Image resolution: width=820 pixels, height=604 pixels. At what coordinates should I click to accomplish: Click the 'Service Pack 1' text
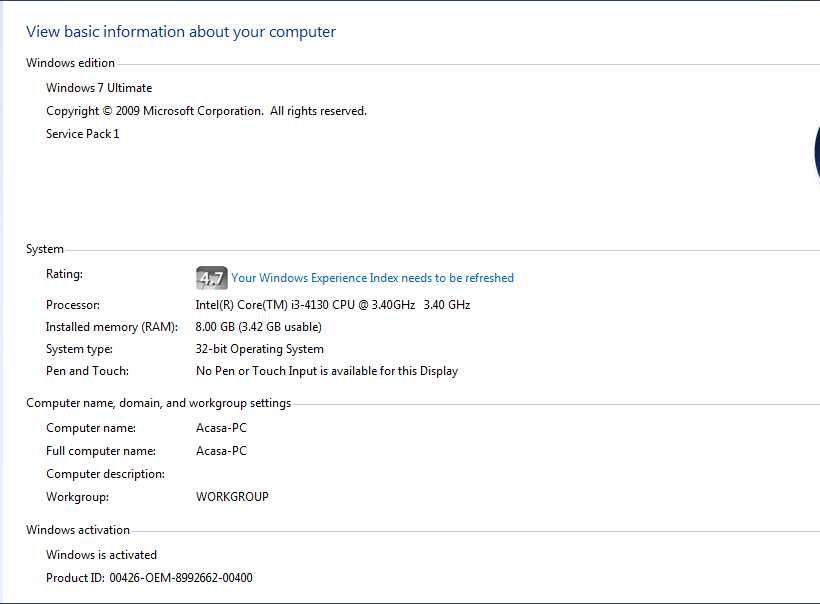pyautogui.click(x=83, y=134)
